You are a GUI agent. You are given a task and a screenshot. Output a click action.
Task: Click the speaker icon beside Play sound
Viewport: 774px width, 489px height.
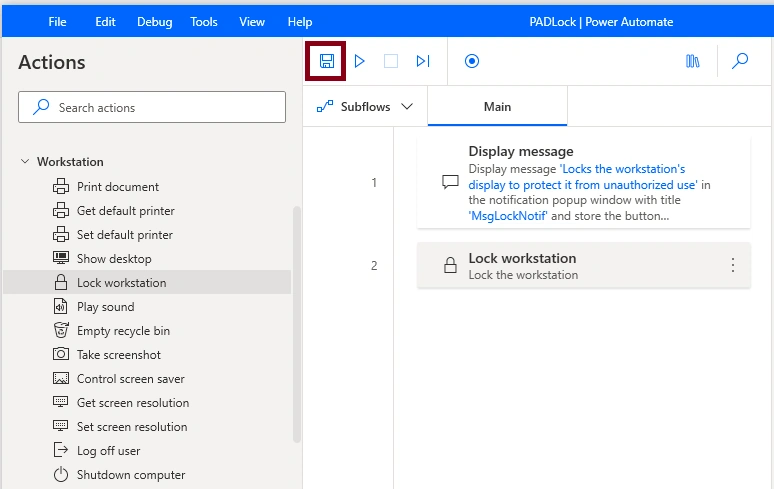[60, 306]
